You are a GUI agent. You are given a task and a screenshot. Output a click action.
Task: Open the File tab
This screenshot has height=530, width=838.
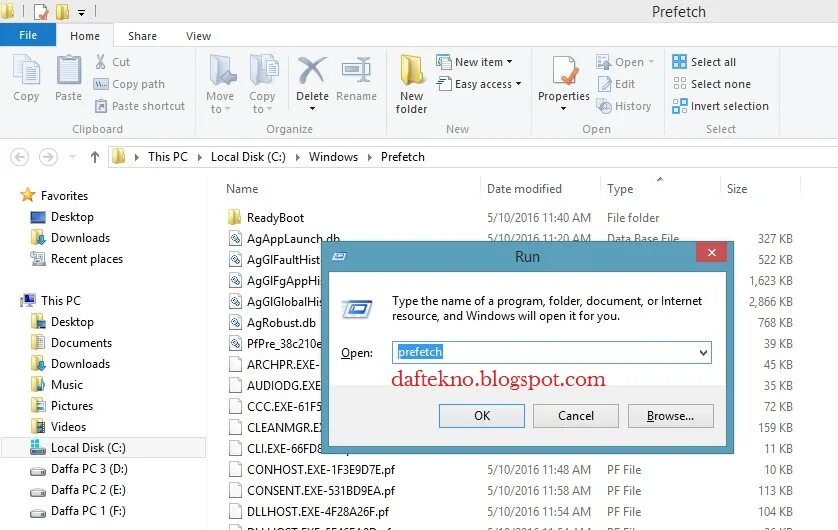28,35
